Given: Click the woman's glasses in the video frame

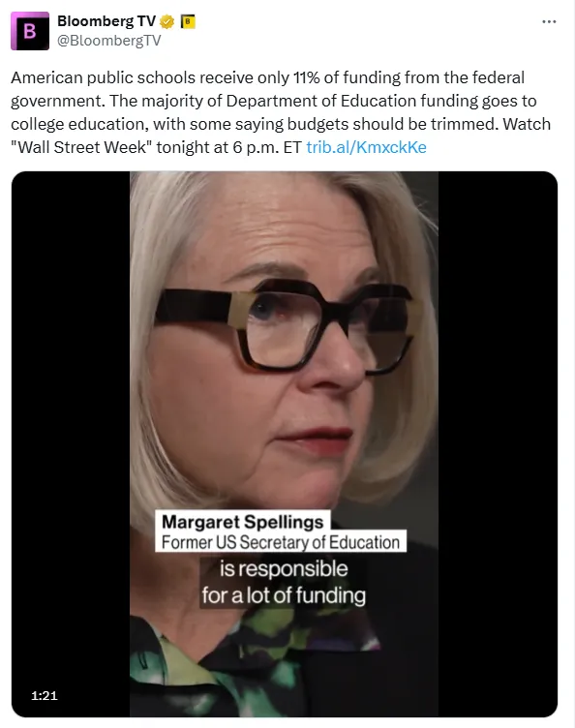Looking at the screenshot, I should 283,325.
